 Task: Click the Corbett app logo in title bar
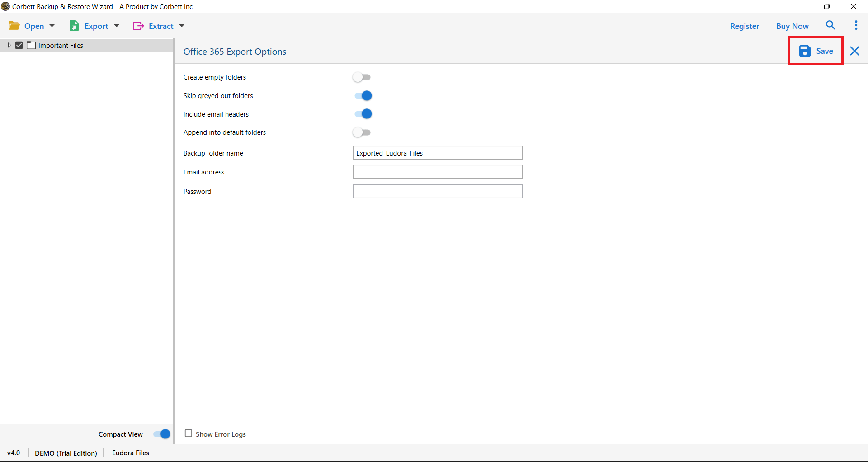[6, 6]
